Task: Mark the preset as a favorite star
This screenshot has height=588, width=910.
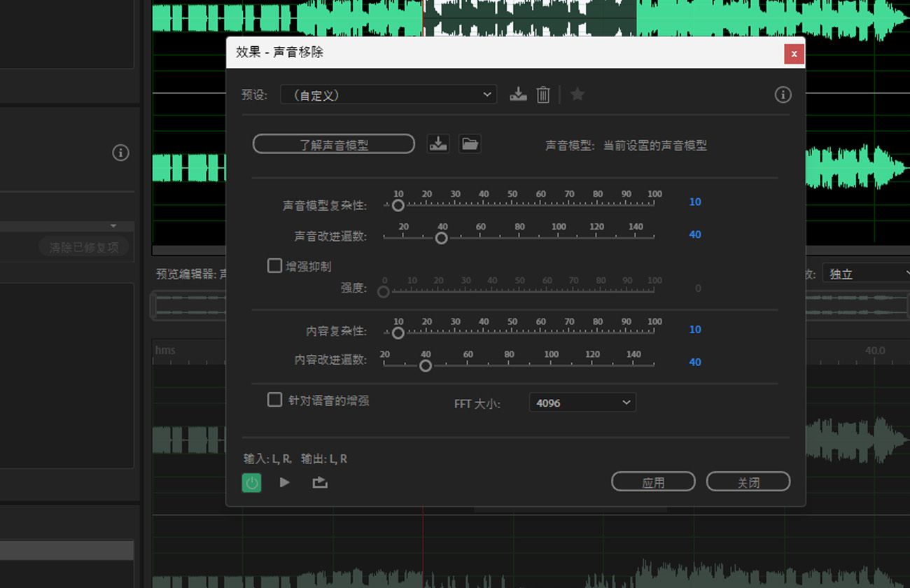Action: tap(577, 94)
